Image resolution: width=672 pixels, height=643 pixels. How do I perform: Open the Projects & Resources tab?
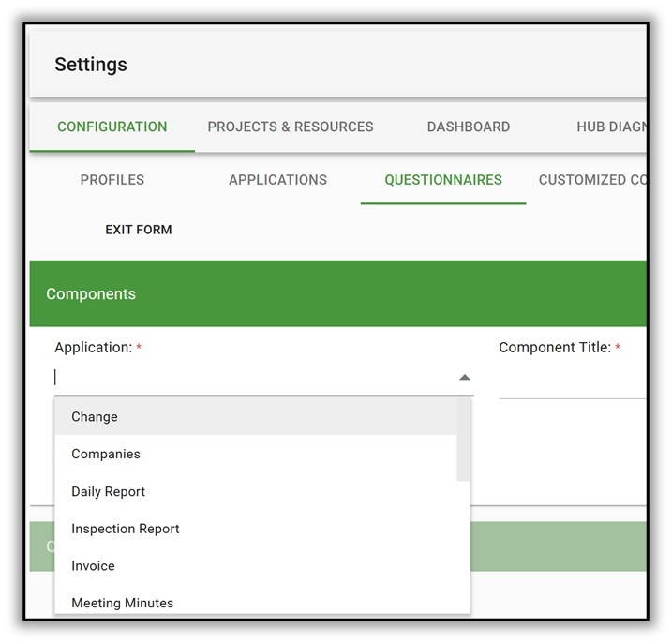[x=291, y=127]
